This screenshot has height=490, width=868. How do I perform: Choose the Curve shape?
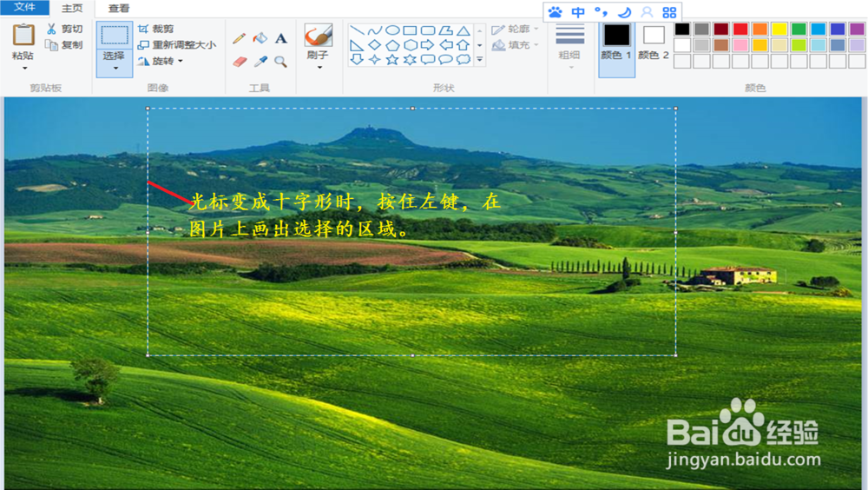[375, 30]
